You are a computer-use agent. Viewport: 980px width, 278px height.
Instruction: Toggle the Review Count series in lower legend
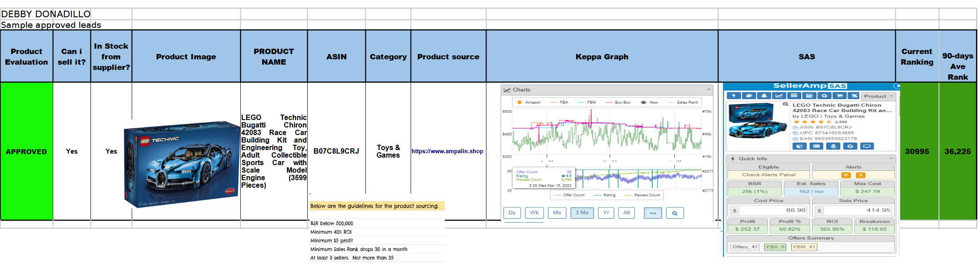click(x=643, y=195)
